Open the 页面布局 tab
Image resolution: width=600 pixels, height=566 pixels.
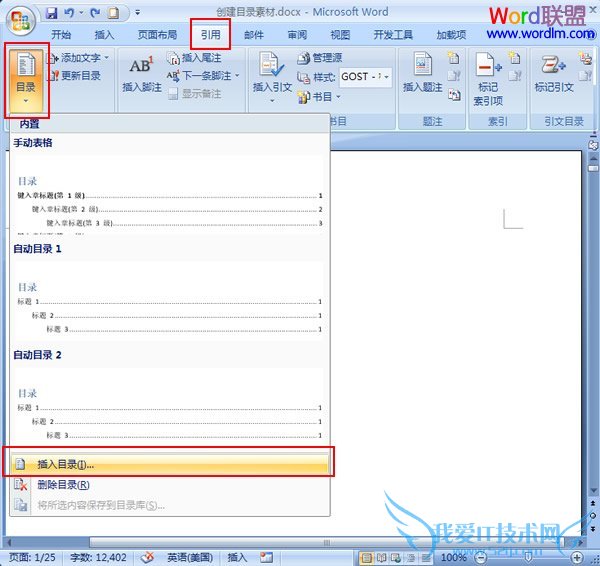click(x=157, y=35)
